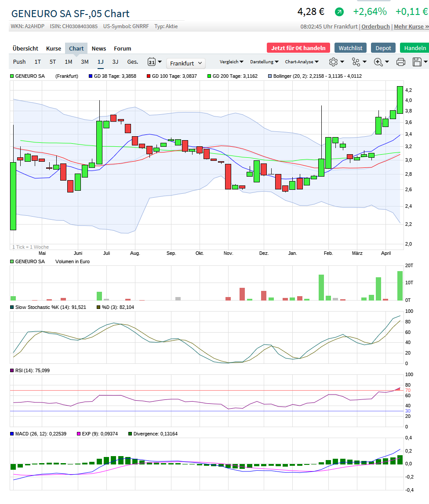
Task: Select the 5T timeframe
Action: (x=53, y=62)
